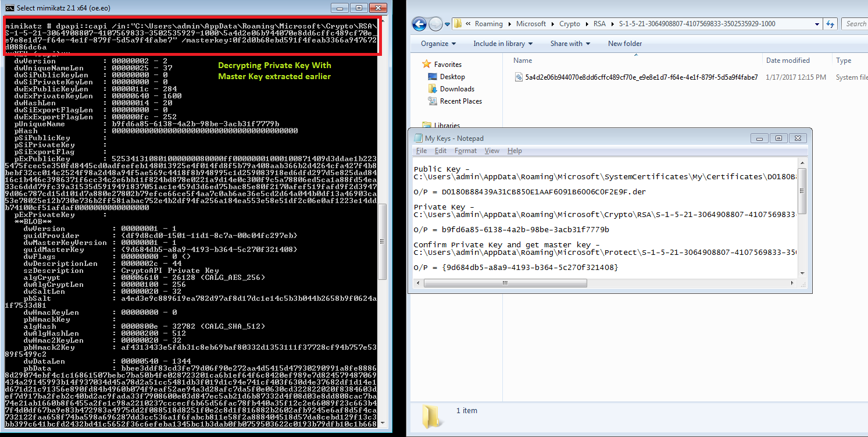Click the Downloads folder icon in Favorites
The image size is (868, 437).
click(x=433, y=89)
